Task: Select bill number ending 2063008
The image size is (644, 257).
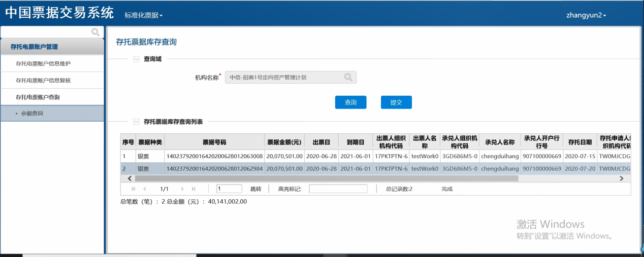Action: [214, 156]
